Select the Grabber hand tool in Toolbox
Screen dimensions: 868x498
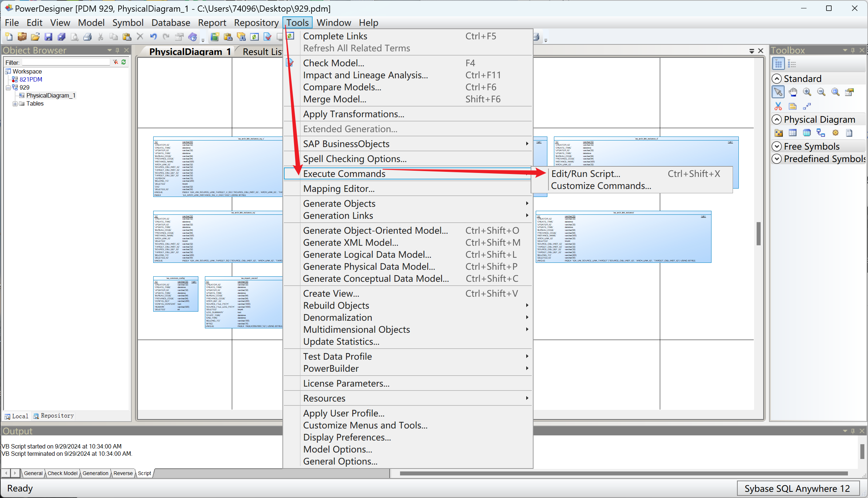pyautogui.click(x=793, y=92)
